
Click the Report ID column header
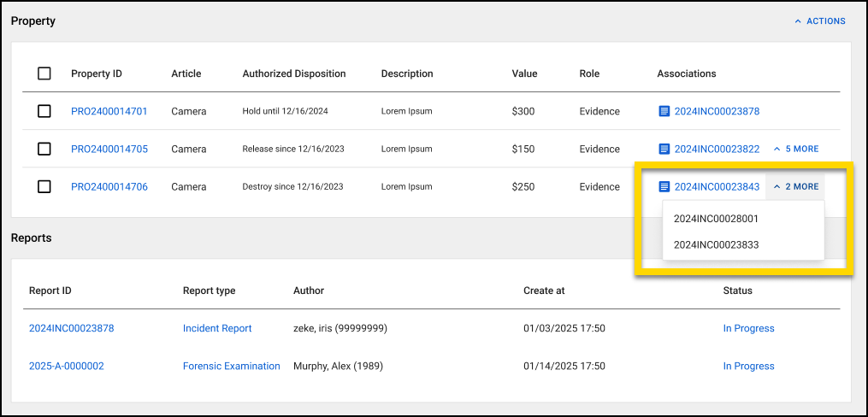pyautogui.click(x=50, y=291)
